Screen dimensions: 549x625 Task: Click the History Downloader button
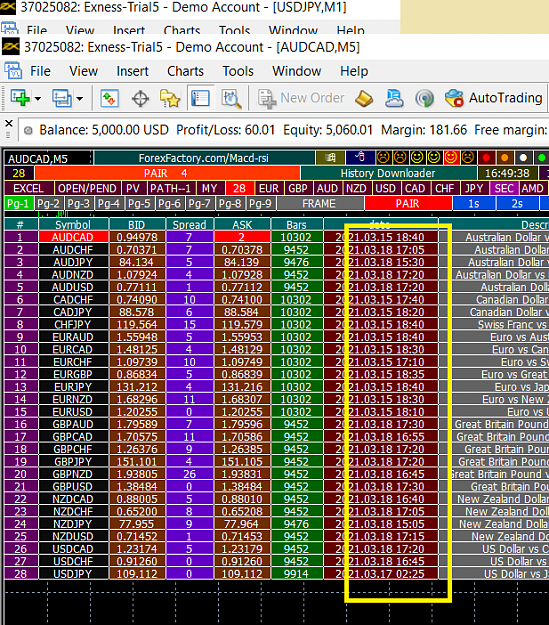pos(388,173)
